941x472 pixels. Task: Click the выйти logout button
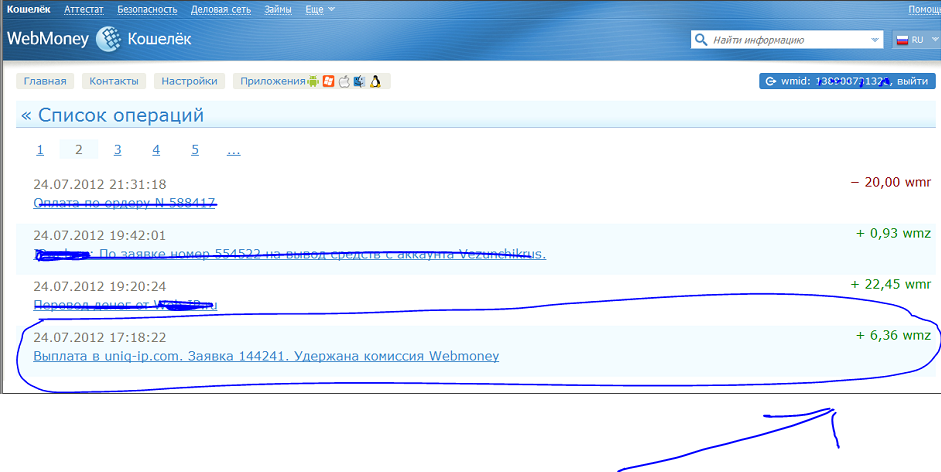(913, 81)
